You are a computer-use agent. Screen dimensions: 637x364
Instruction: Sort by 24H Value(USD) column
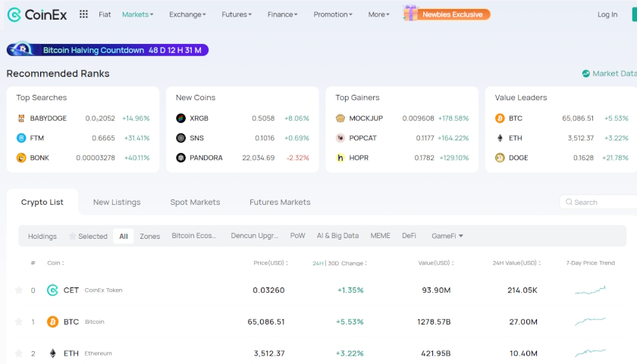pos(516,263)
